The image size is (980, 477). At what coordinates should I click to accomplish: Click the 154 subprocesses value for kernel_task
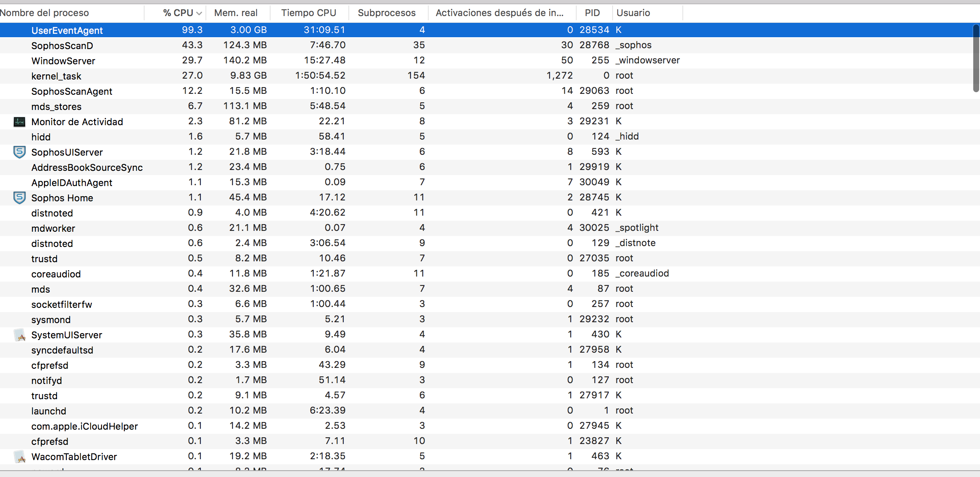pyautogui.click(x=416, y=75)
